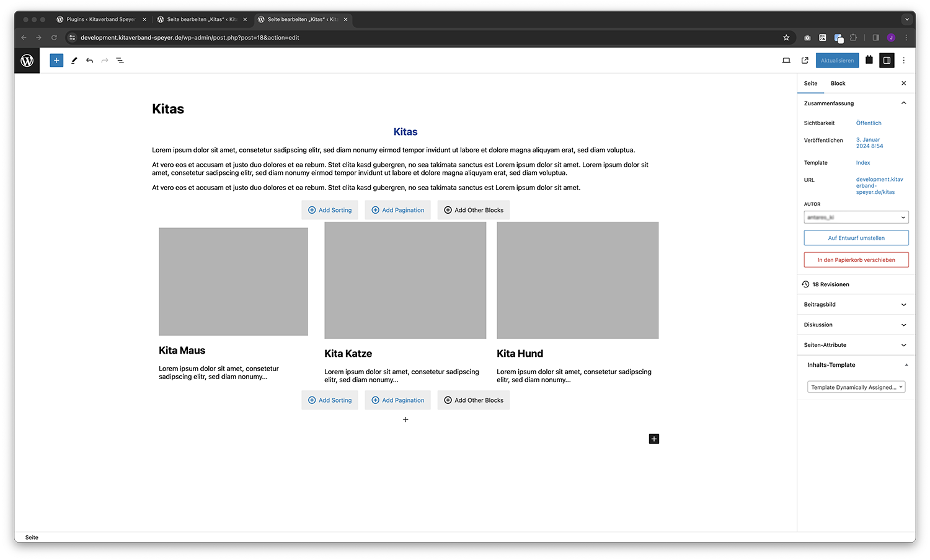Open the tab search dropdown arrow
The height and width of the screenshot is (560, 930).
pos(906,19)
